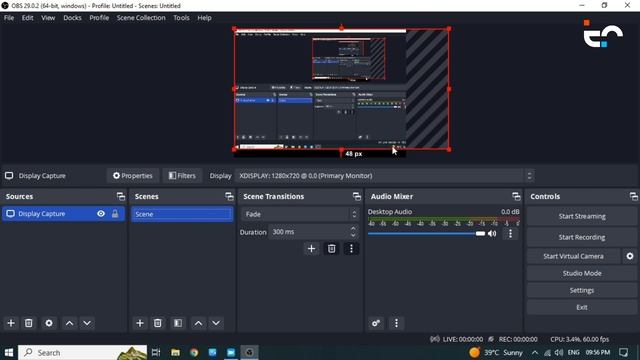640x360 pixels.
Task: Add a new scene with plus icon
Action: [x=140, y=323]
